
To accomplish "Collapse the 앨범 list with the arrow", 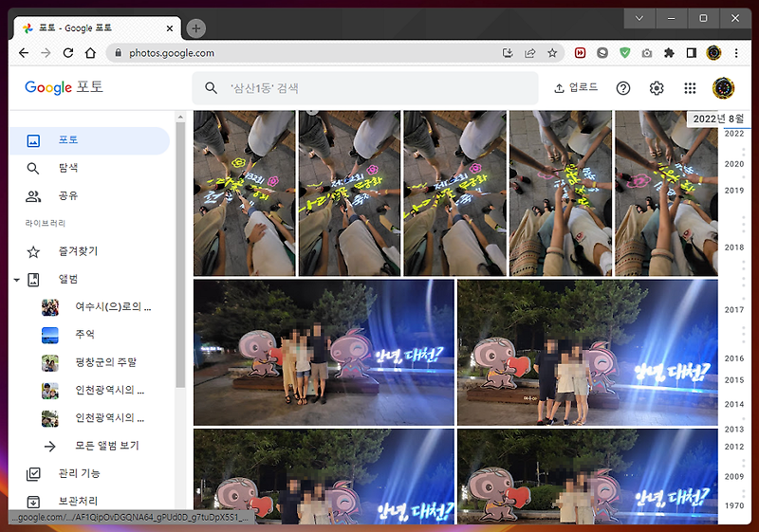I will pos(16,280).
